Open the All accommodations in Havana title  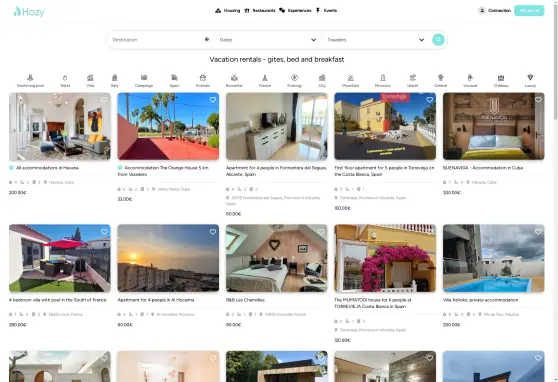(x=47, y=168)
